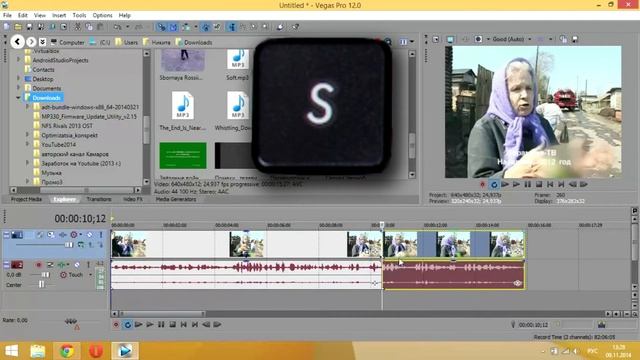Screen dimensions: 640x360
Task: Click the Save project toolbar icon
Action: tap(29, 27)
